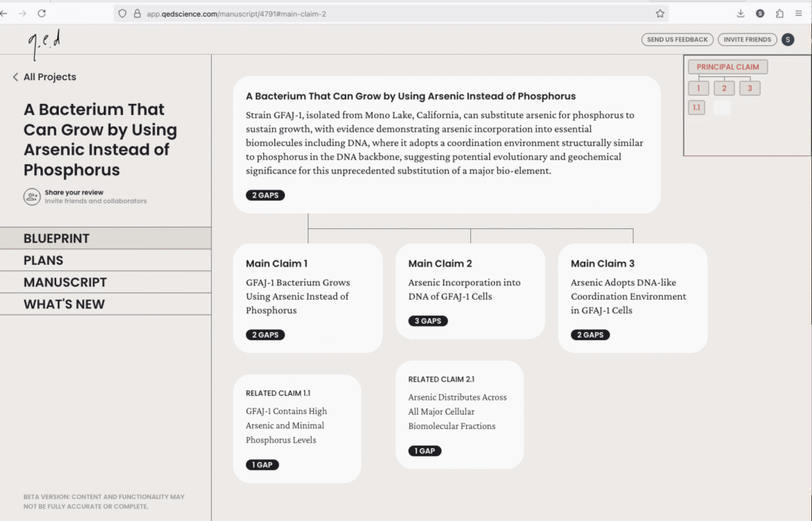This screenshot has width=812, height=521.
Task: Open the PRINCIPAL CLAIM node in the minimap
Action: coord(727,67)
